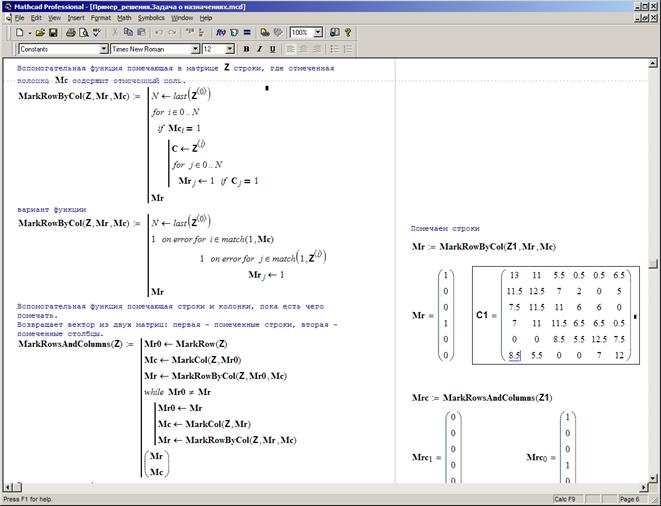
Task: Toggle Bold formatting
Action: (246, 48)
